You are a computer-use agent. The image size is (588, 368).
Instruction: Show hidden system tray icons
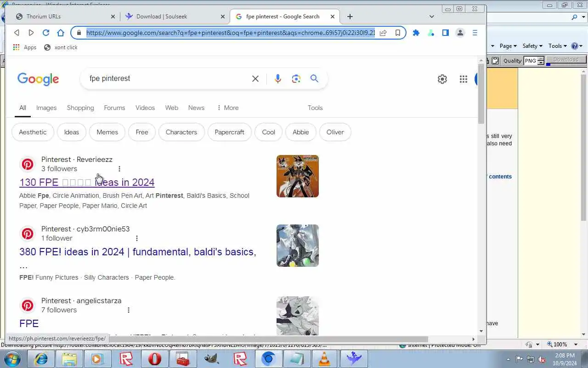(508, 359)
